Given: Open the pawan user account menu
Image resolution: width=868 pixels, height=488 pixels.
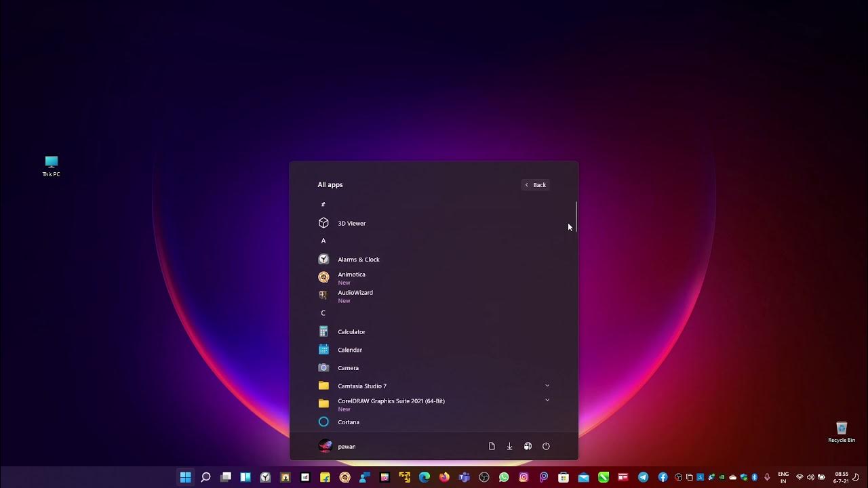Looking at the screenshot, I should click(338, 446).
